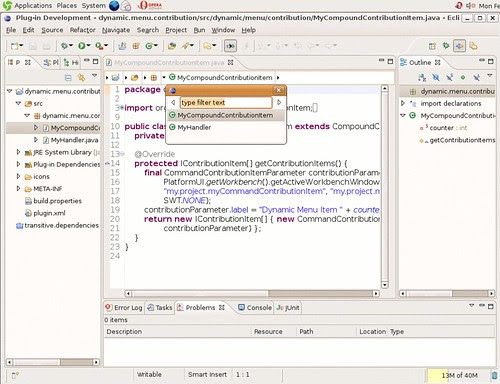Expand the icons folder node
The image size is (500, 384).
(18, 176)
